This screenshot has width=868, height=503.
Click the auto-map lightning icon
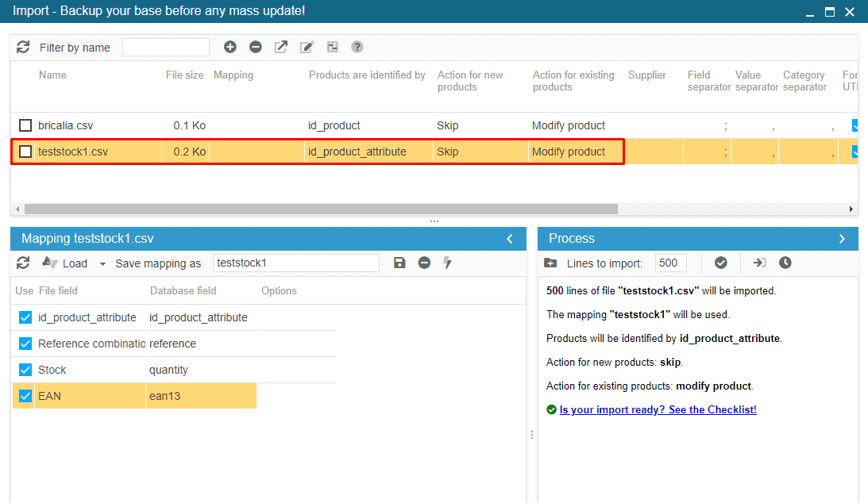coord(447,263)
